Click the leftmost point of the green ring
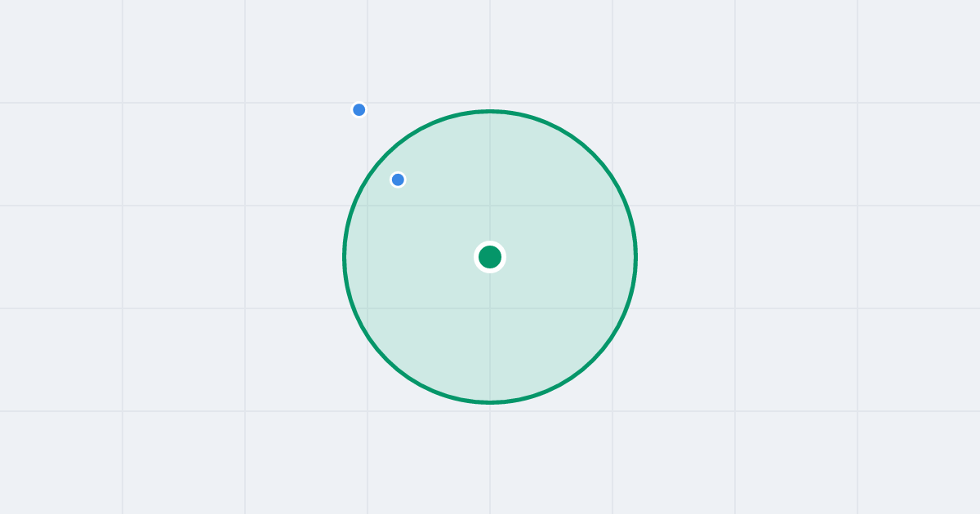This screenshot has width=980, height=514. pos(344,257)
